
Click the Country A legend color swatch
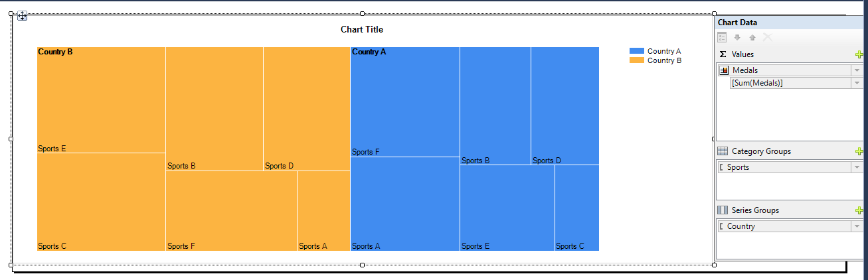click(637, 51)
